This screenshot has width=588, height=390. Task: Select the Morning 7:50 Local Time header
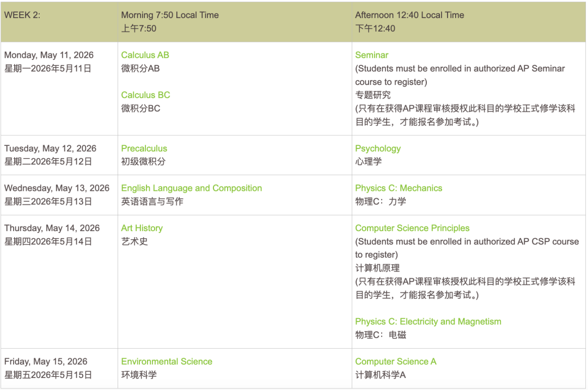(x=169, y=15)
